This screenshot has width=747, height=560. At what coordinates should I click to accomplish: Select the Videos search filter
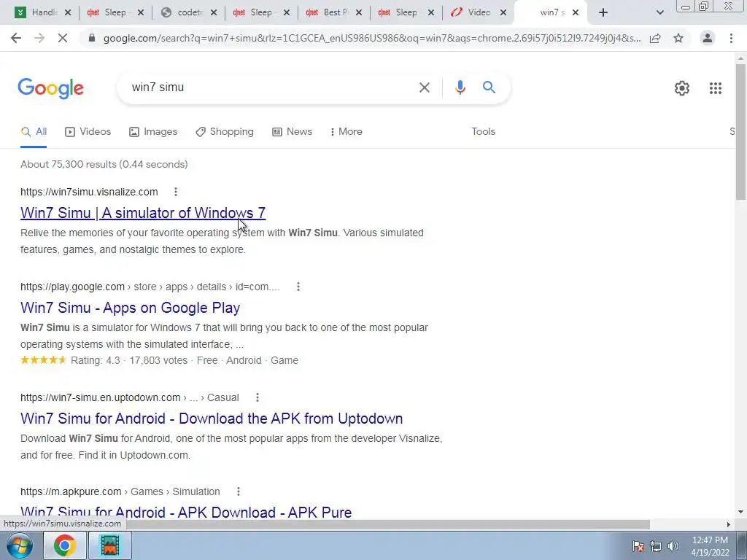88,132
